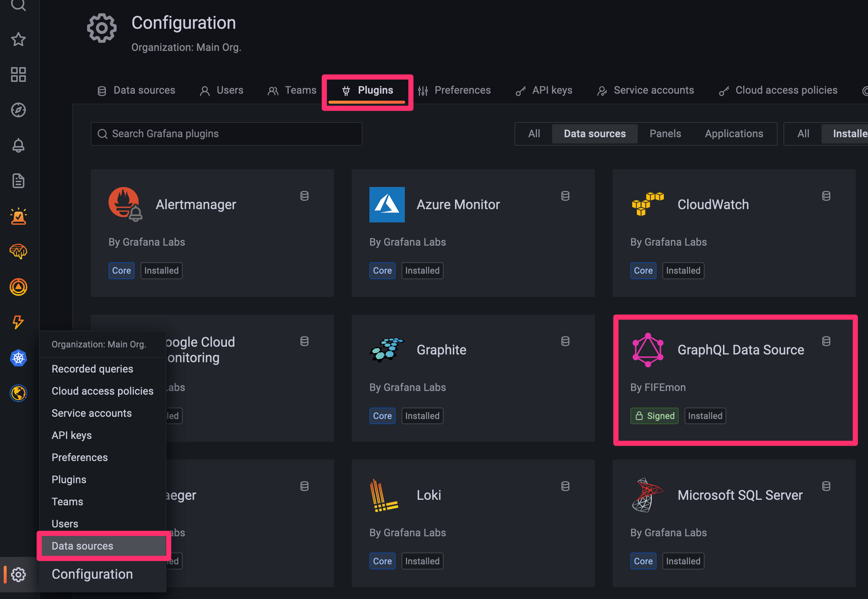Click the lightning bolt icon in sidebar
Image resolution: width=868 pixels, height=599 pixels.
[x=18, y=322]
